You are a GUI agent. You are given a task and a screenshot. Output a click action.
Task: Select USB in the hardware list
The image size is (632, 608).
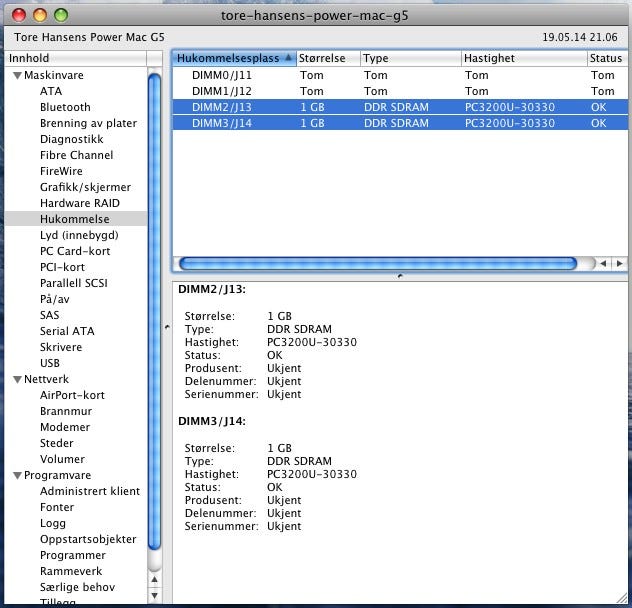point(50,363)
